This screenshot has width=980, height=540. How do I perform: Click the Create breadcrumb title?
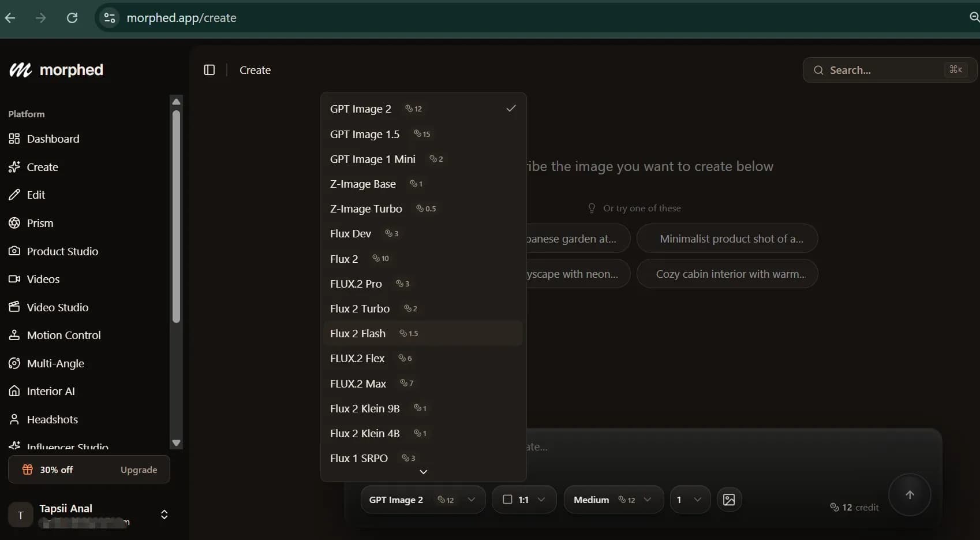(255, 70)
